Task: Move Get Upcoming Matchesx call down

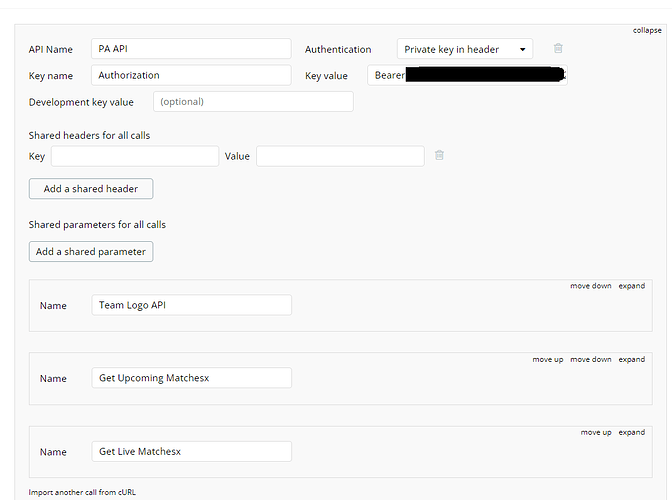Action: coord(591,359)
